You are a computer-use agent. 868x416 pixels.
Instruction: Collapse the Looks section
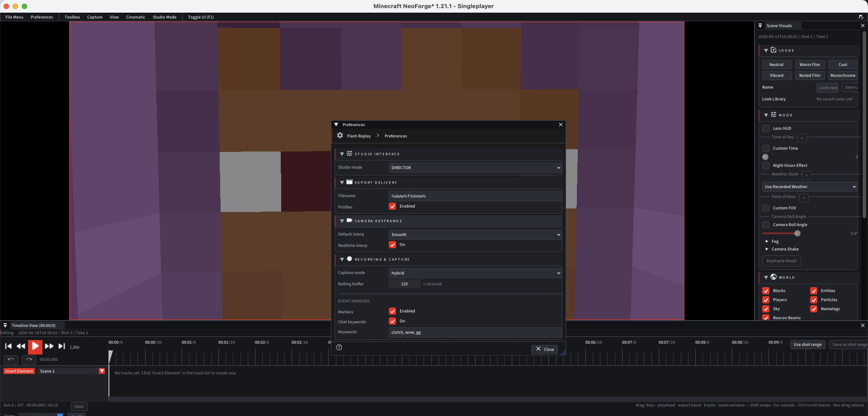coord(766,51)
